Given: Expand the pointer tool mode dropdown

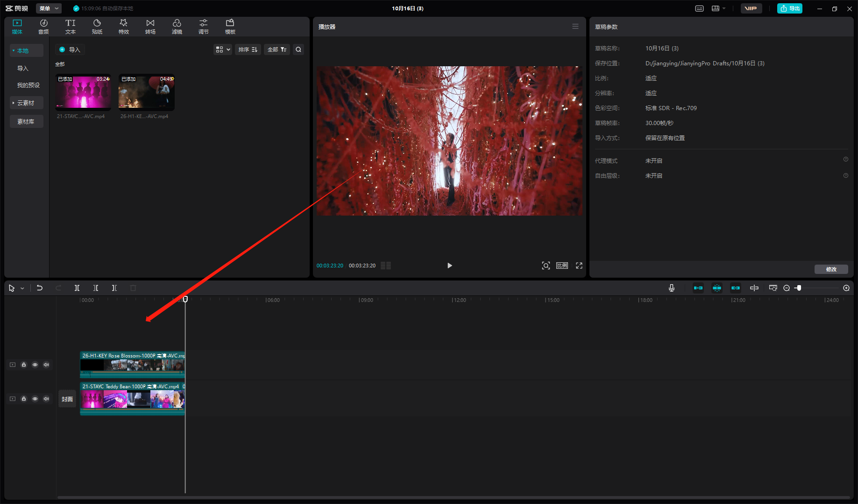Looking at the screenshot, I should click(22, 288).
